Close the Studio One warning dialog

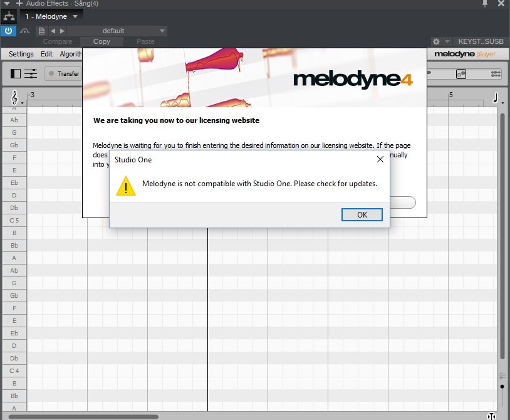coord(380,159)
